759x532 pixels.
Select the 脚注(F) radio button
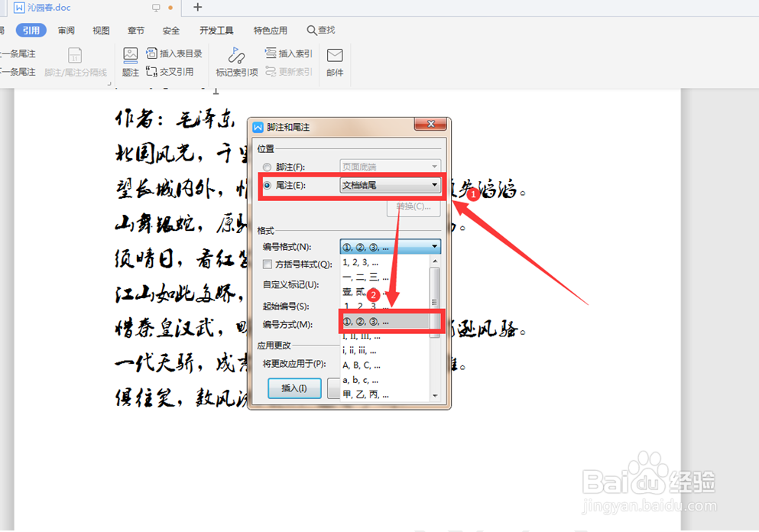click(267, 167)
